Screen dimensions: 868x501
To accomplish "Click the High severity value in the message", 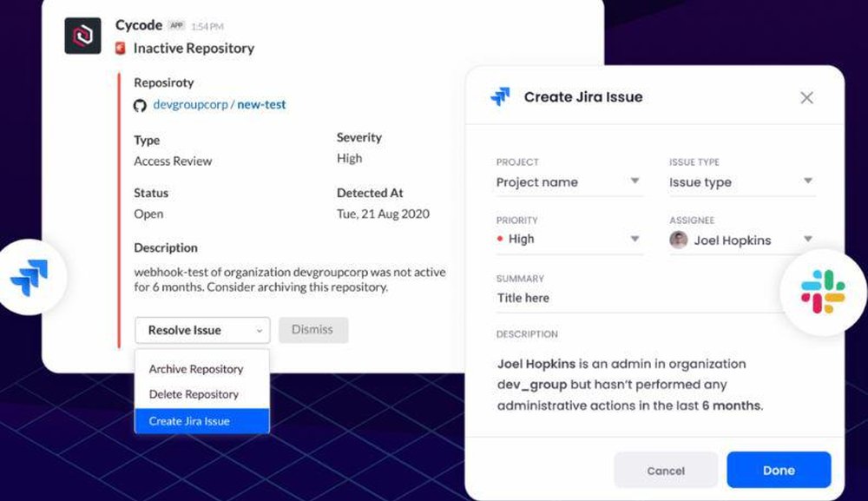I will (349, 158).
